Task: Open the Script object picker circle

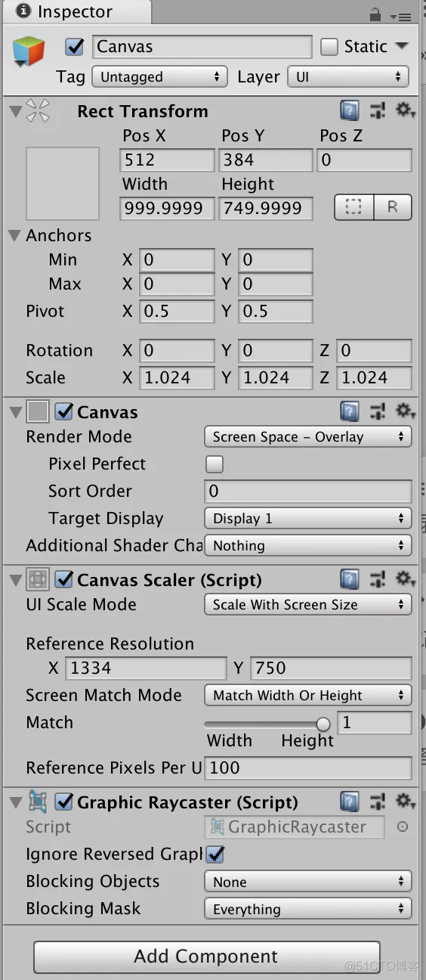Action: [403, 826]
